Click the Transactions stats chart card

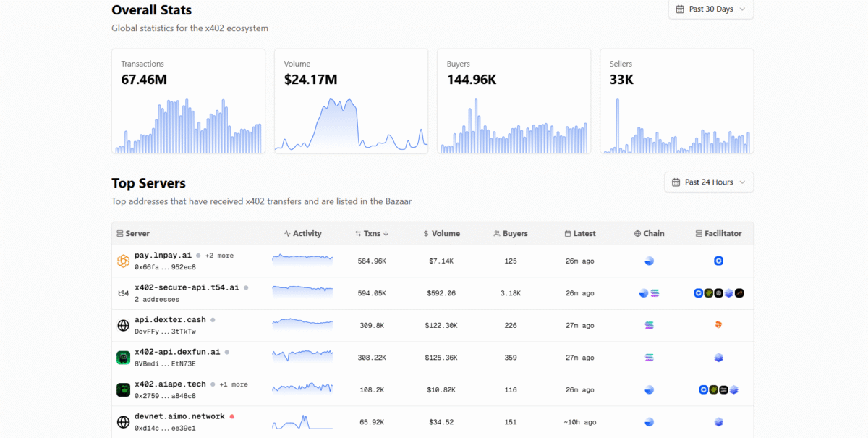point(188,101)
